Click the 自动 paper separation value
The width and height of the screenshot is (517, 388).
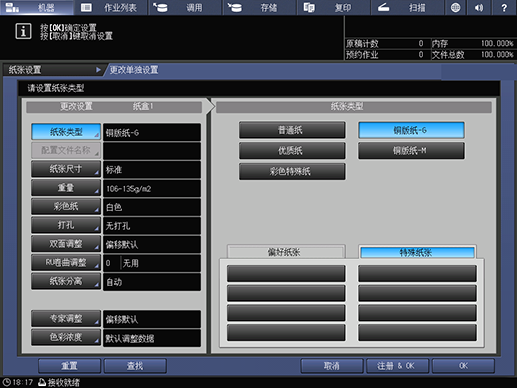point(152,282)
